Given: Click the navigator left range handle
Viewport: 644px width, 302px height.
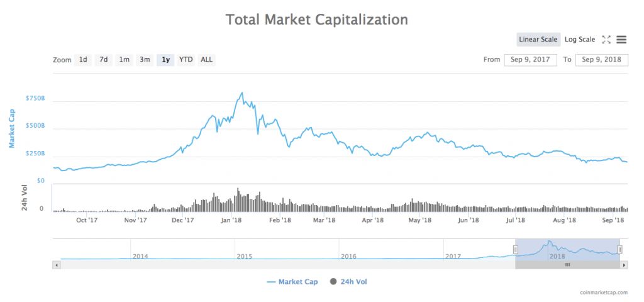Looking at the screenshot, I should (515, 250).
